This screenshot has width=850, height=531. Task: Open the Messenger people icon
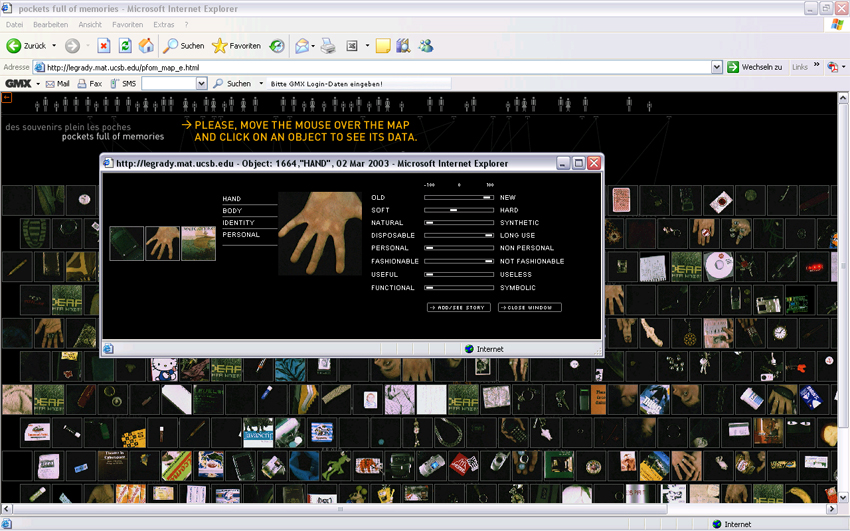(x=426, y=46)
